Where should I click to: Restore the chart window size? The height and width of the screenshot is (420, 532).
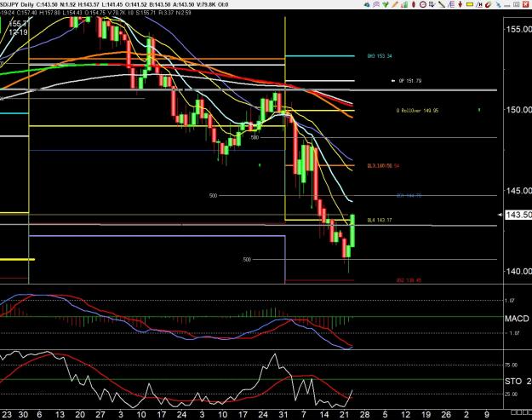517,4
